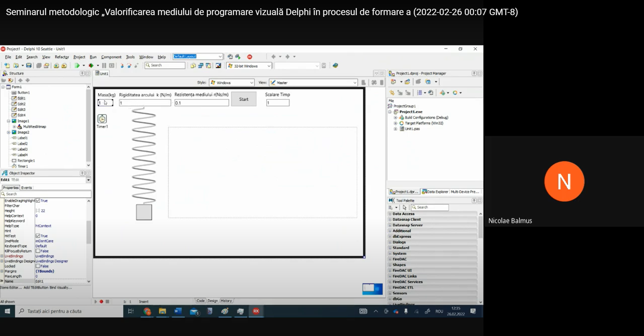Toggle the EnableDragHighlight checkbox
Screen dimensions: 644x336
38,201
